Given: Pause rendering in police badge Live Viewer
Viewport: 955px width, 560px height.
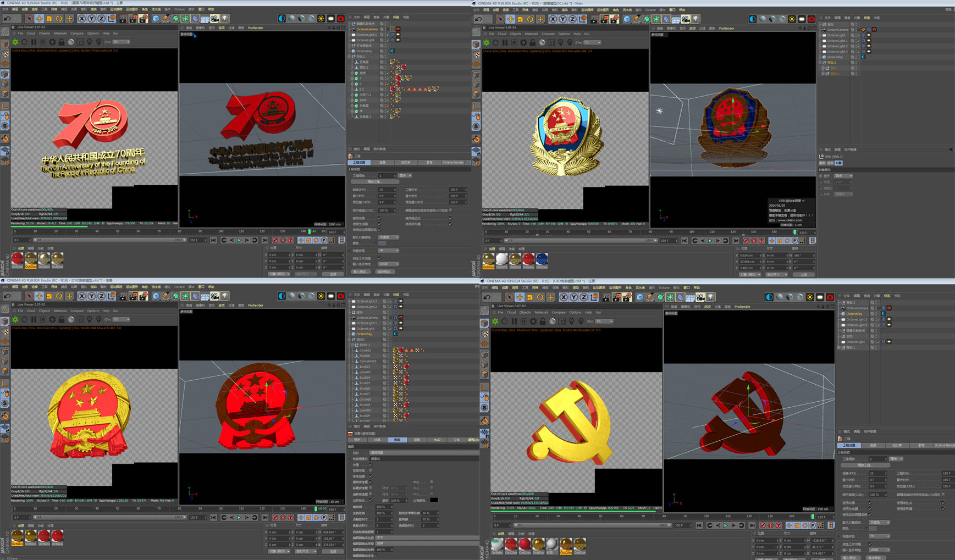Looking at the screenshot, I should point(505,42).
